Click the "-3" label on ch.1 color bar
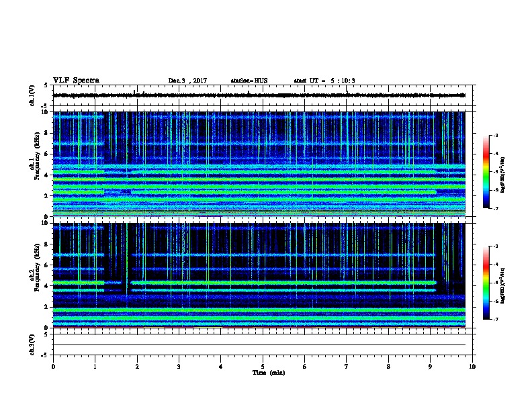Viewport: 532px width, 411px height. tap(495, 136)
